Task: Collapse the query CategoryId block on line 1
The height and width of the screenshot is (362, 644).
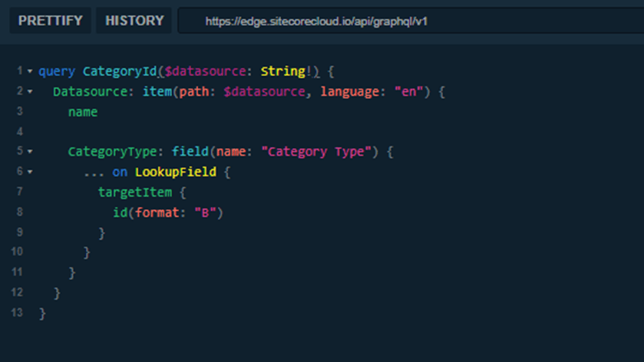Action: point(30,71)
